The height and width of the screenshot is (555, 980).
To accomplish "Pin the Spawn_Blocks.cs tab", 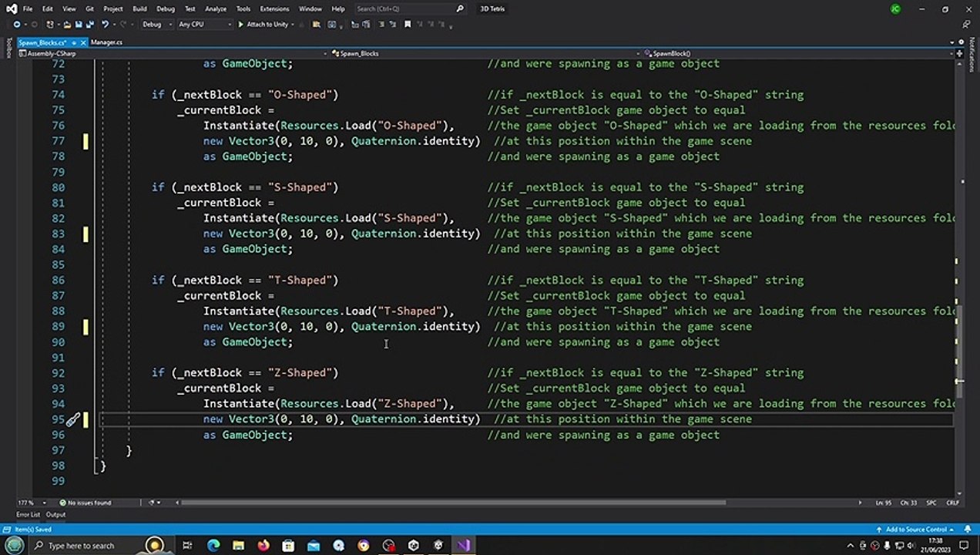I will (74, 42).
